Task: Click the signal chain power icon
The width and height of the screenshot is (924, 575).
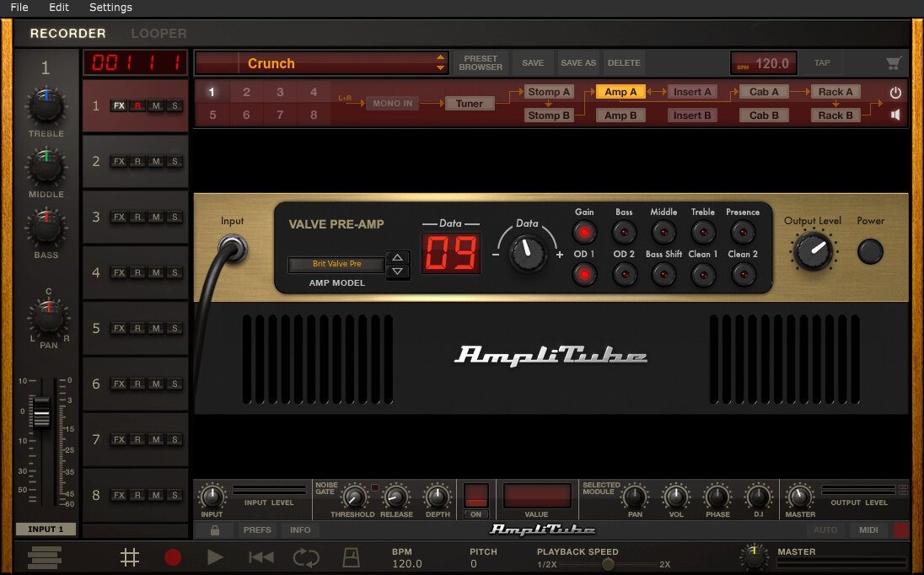Action: pyautogui.click(x=895, y=93)
